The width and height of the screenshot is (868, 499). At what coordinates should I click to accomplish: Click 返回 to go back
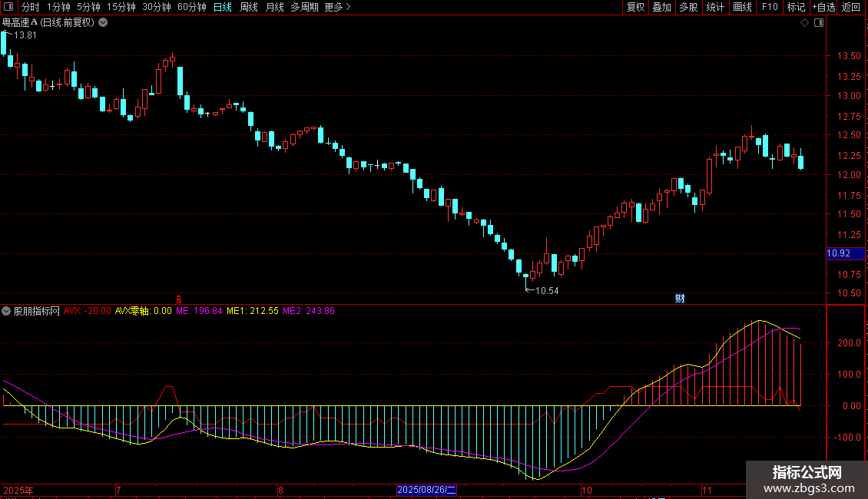(x=851, y=8)
